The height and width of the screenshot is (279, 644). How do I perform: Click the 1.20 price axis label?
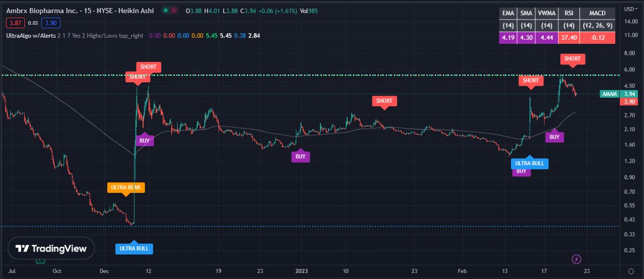click(630, 161)
